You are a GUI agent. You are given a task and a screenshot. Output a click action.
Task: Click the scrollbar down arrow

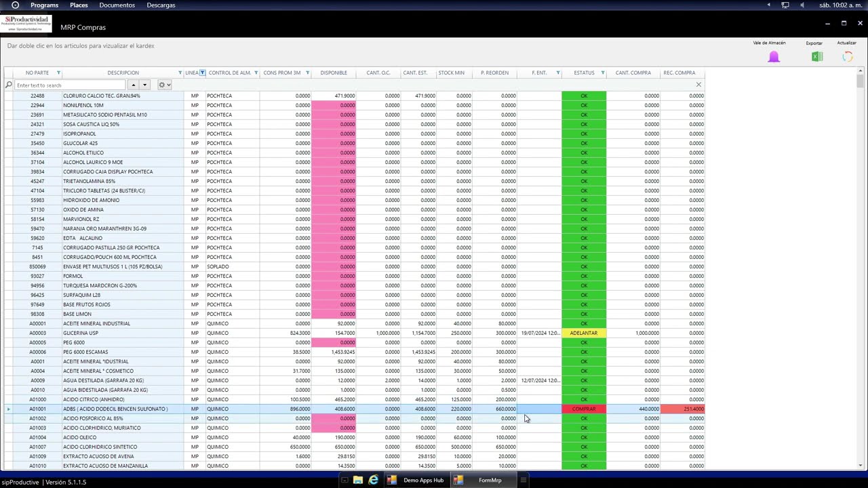[x=860, y=466]
